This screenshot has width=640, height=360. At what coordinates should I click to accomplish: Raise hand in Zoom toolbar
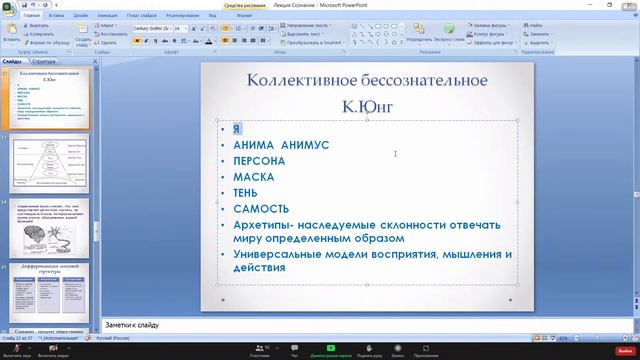tap(369, 351)
